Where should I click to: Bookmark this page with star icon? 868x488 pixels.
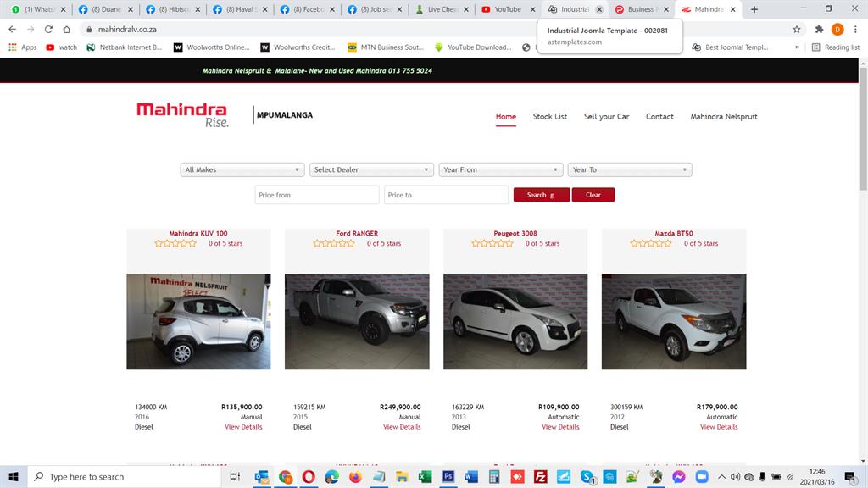(x=796, y=29)
